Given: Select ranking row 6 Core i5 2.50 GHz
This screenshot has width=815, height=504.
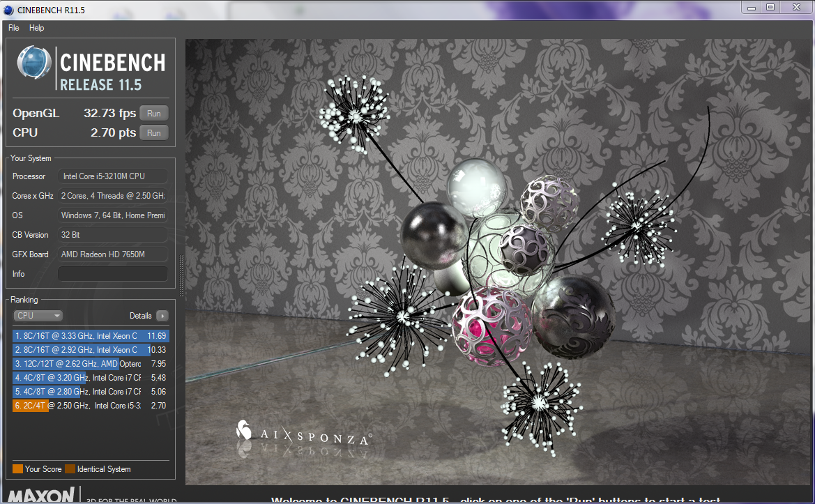Looking at the screenshot, I should tap(91, 406).
